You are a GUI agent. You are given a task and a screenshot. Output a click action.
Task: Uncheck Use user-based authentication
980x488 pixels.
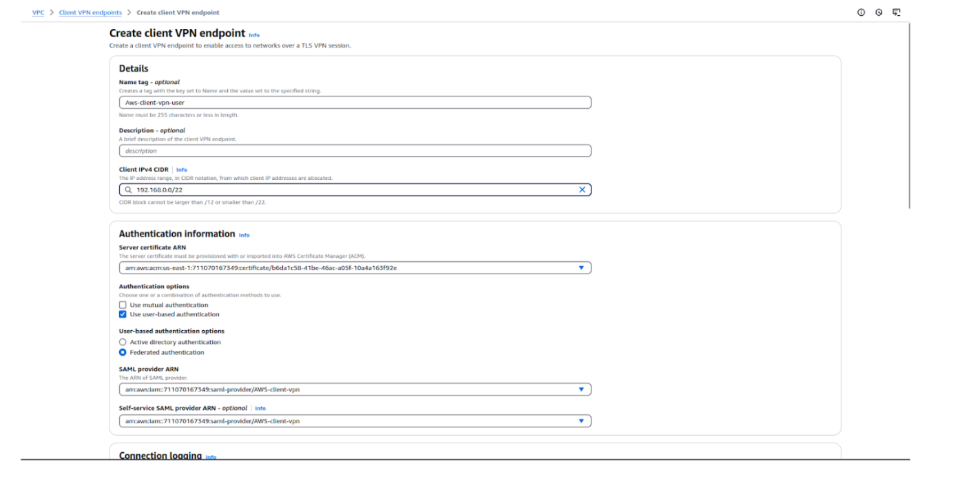[x=123, y=314]
